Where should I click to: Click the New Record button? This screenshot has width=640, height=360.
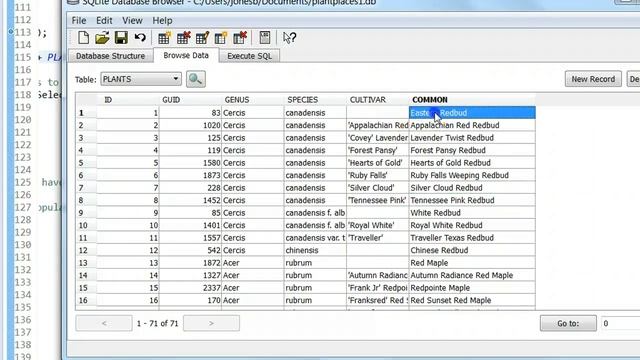click(593, 79)
